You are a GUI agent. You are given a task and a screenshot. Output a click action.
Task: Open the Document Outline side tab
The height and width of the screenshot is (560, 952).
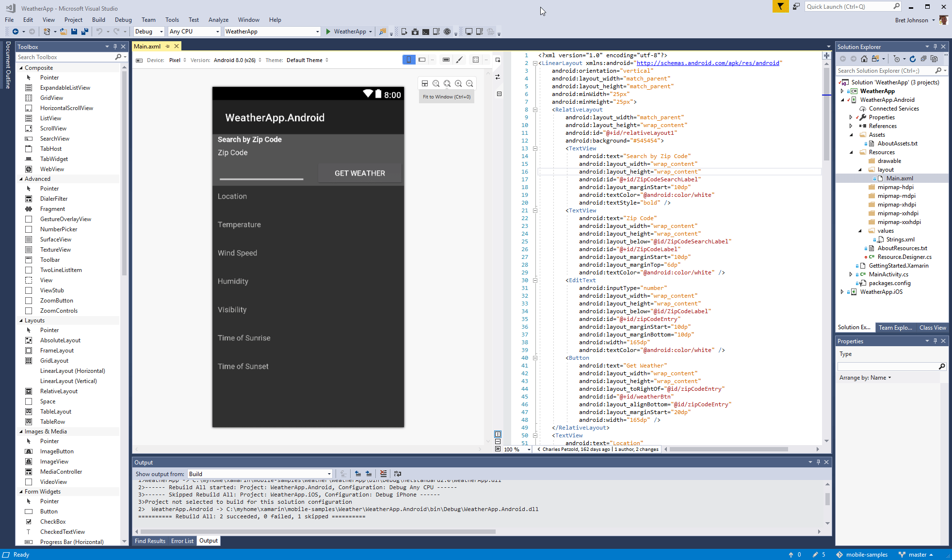[8, 65]
